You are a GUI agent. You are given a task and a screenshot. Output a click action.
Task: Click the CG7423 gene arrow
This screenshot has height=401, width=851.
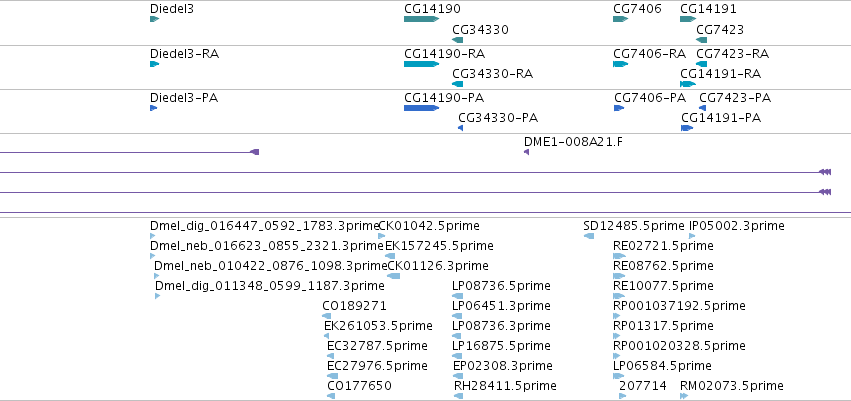click(x=702, y=40)
